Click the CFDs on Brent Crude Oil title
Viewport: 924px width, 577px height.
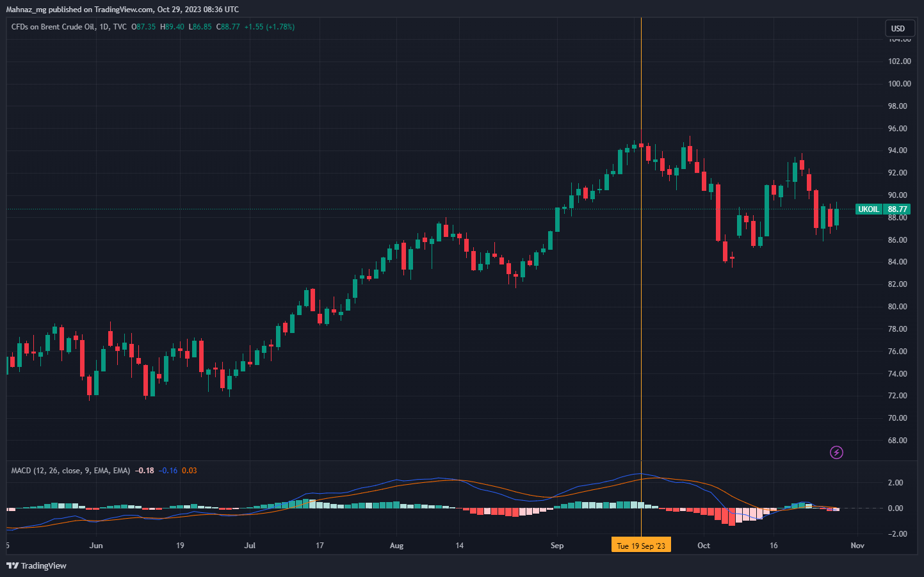53,27
